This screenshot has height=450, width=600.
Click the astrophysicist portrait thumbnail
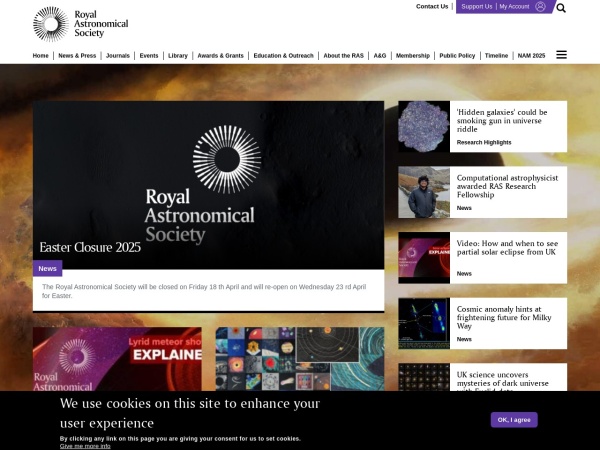point(424,192)
